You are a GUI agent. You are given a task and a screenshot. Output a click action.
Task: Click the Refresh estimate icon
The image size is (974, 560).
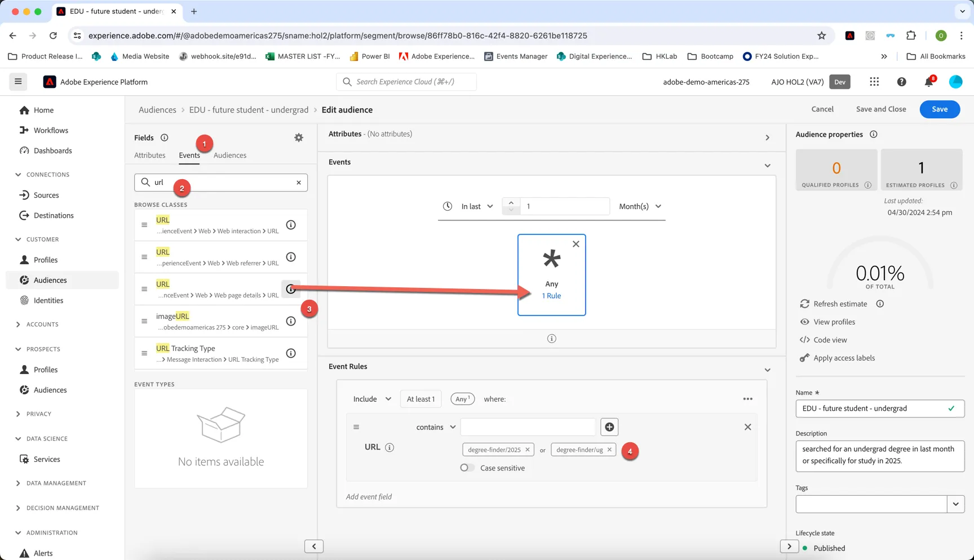tap(804, 304)
